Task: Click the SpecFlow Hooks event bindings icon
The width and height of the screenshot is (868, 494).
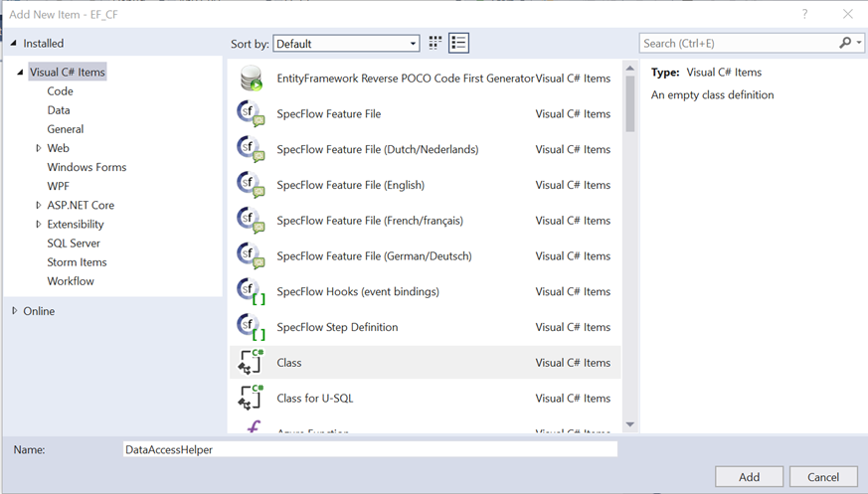Action: coord(251,291)
